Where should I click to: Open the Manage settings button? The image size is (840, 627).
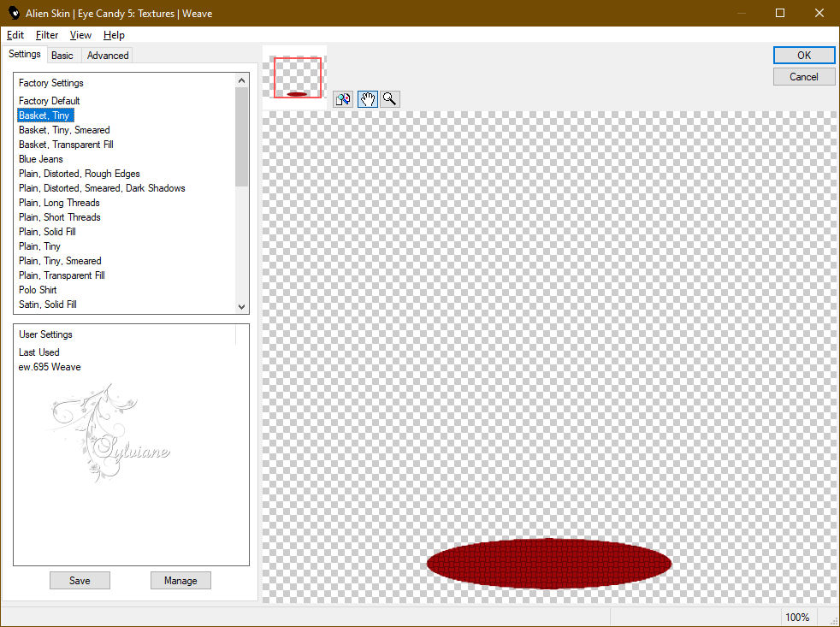[180, 580]
